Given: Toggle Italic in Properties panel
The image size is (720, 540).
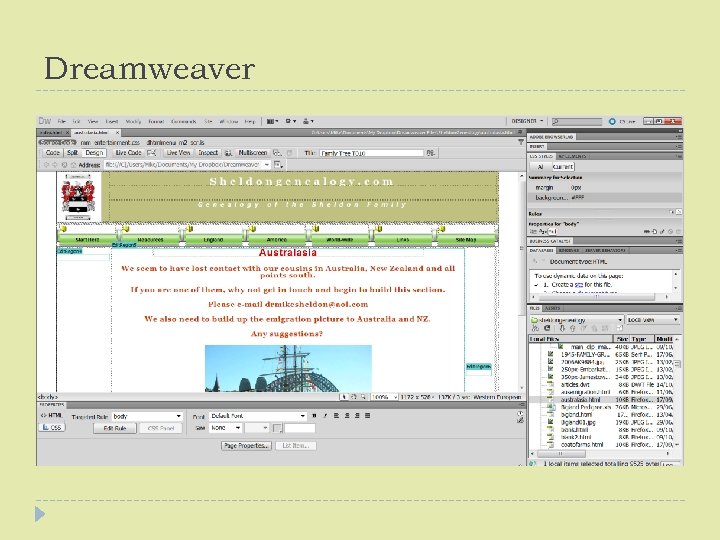Looking at the screenshot, I should point(325,416).
